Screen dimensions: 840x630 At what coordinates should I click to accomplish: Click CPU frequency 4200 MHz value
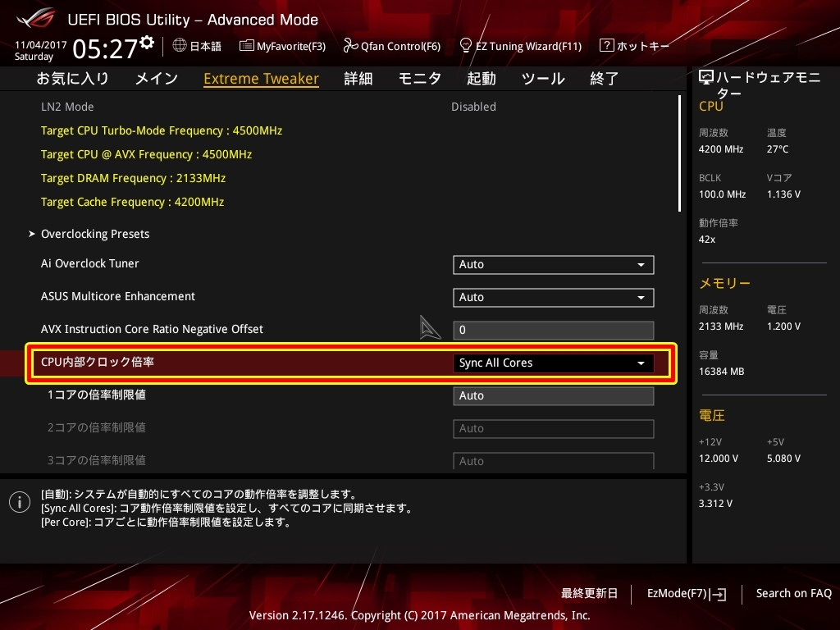click(721, 149)
